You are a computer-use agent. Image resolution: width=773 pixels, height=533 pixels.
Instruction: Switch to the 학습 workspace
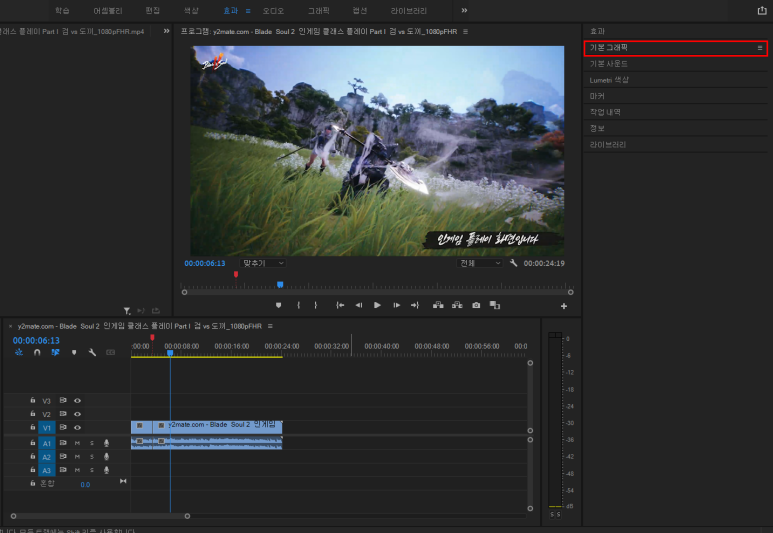click(62, 10)
